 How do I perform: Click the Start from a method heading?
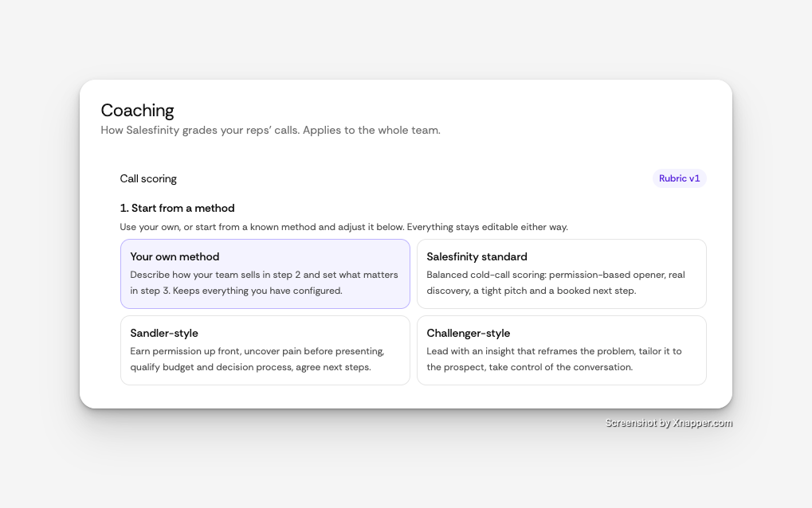[177, 208]
